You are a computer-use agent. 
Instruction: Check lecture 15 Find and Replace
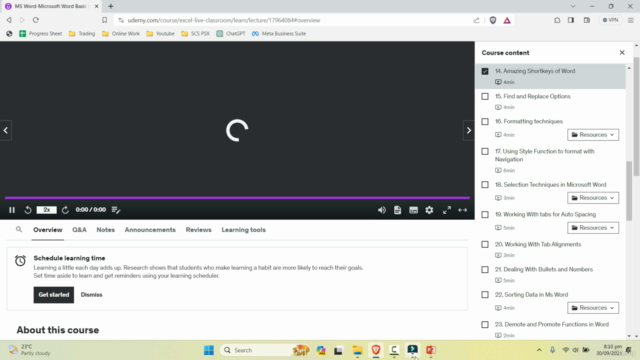tap(485, 97)
